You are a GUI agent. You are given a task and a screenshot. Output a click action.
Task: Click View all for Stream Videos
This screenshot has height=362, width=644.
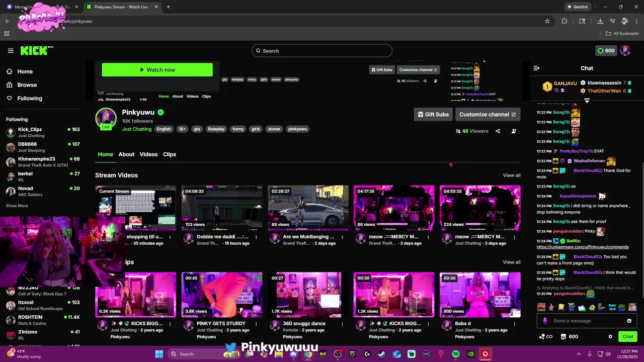(512, 175)
